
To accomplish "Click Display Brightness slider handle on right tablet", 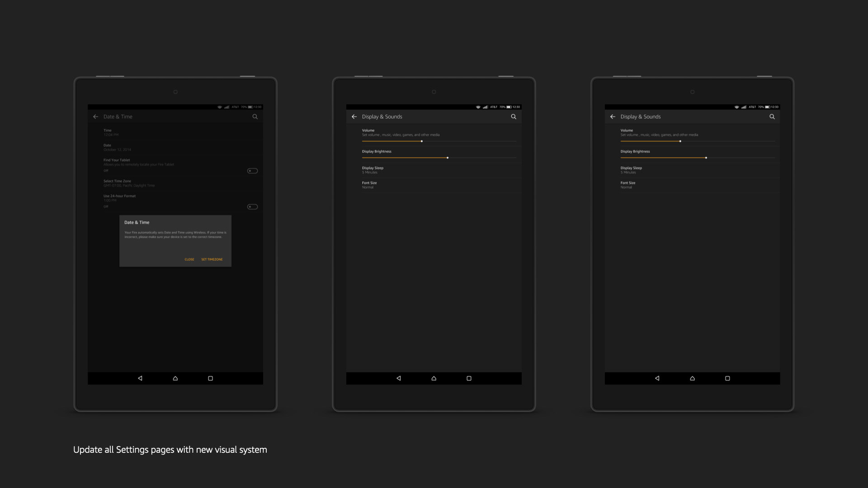I will coord(706,158).
